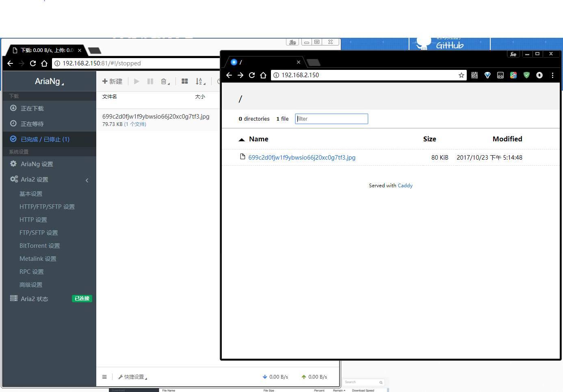Close the '/' tab in Caddy window
The width and height of the screenshot is (563, 392).
click(299, 62)
